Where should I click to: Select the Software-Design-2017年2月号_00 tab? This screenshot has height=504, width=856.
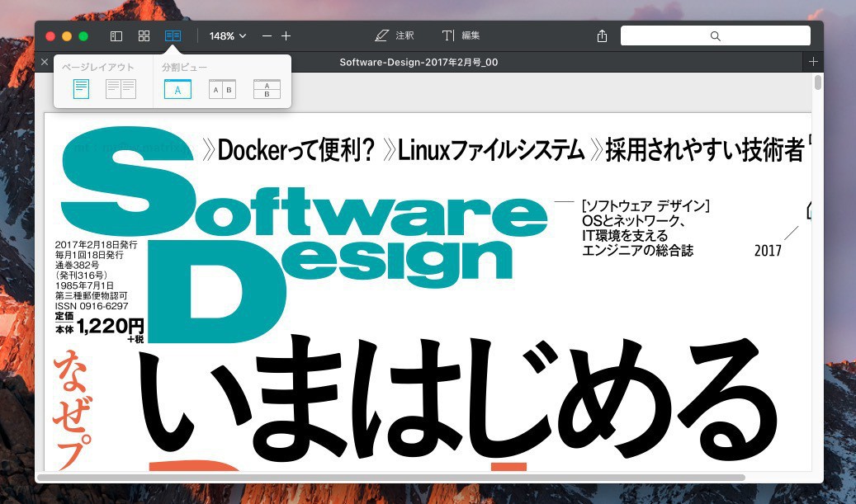click(419, 63)
